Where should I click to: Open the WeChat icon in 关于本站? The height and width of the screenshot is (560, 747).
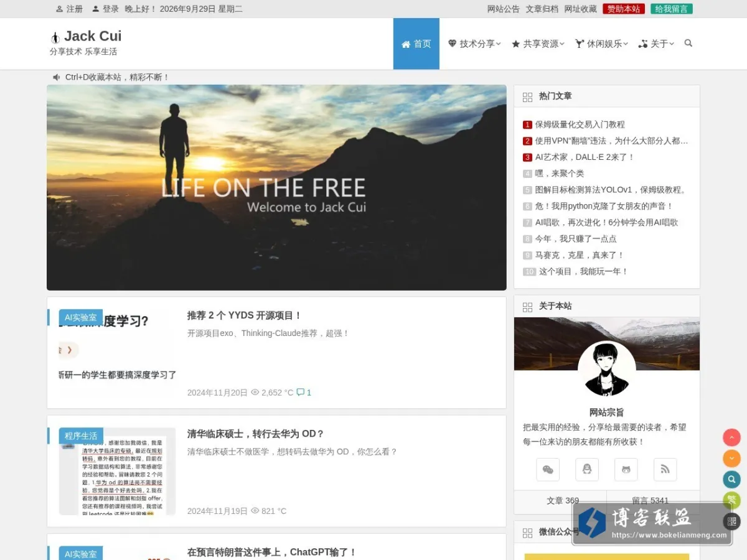point(548,470)
